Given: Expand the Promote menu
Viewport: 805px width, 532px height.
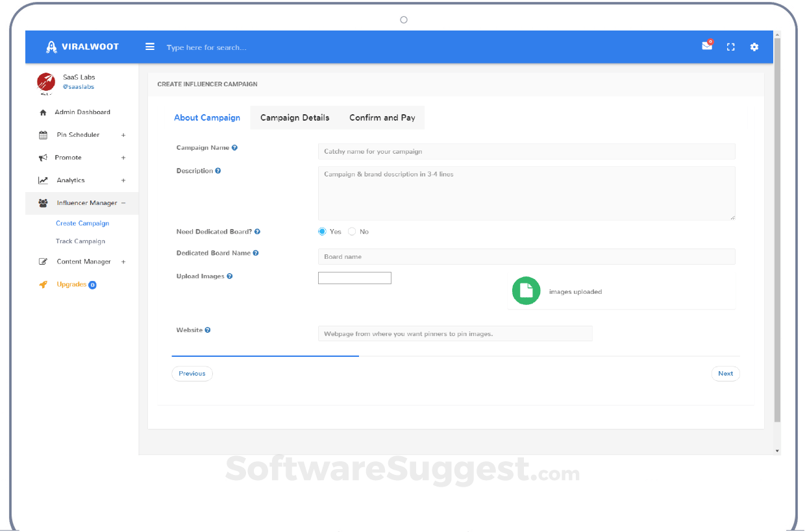Looking at the screenshot, I should tap(123, 158).
